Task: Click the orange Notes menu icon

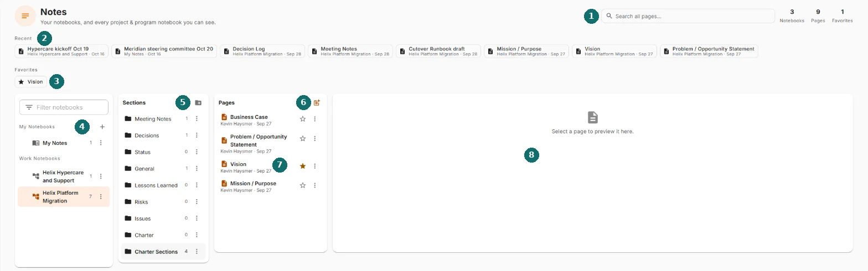Action: (25, 16)
